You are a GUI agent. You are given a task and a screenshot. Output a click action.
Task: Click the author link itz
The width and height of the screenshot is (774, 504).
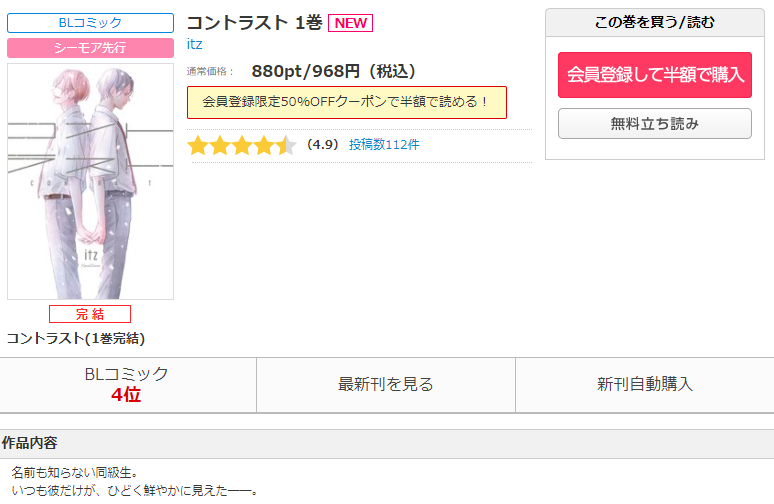coord(194,44)
